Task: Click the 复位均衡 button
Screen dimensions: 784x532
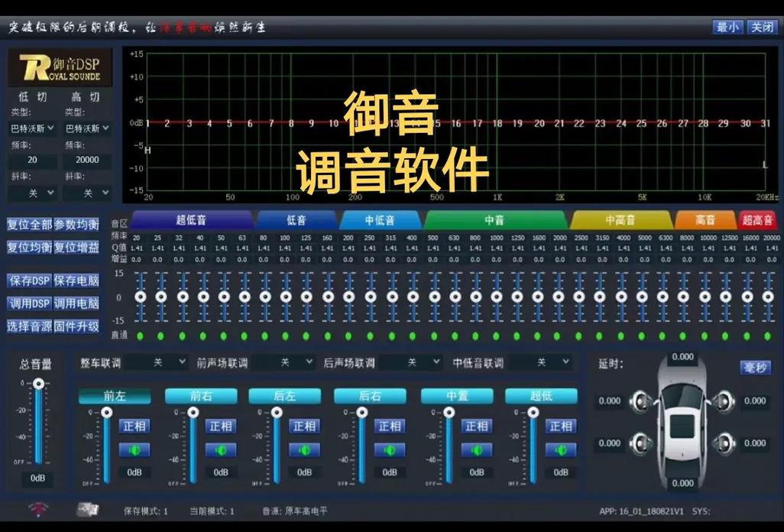Action: (x=29, y=247)
